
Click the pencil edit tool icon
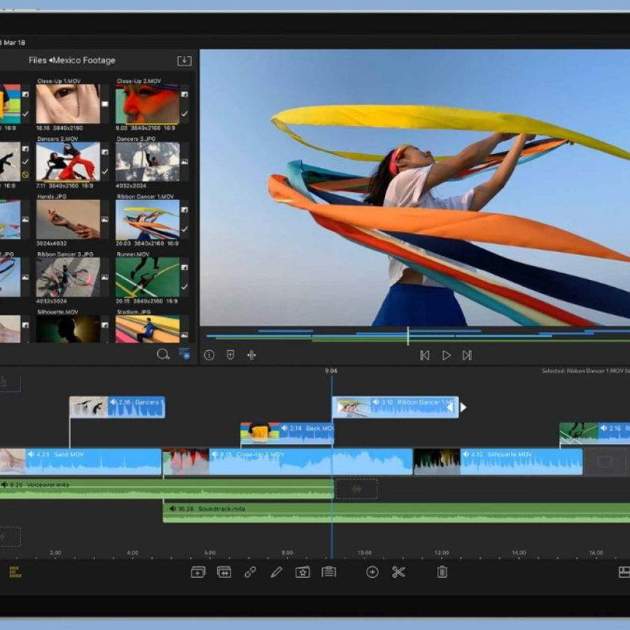pyautogui.click(x=276, y=572)
